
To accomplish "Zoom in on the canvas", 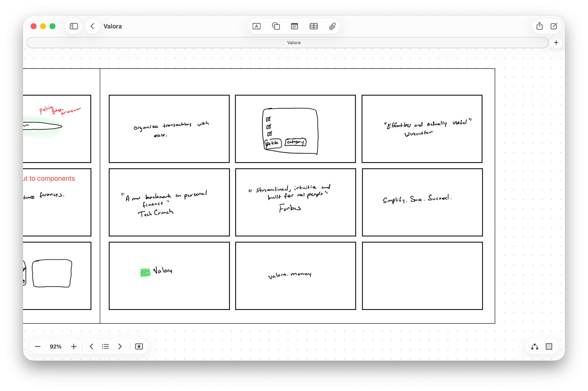I will [73, 346].
